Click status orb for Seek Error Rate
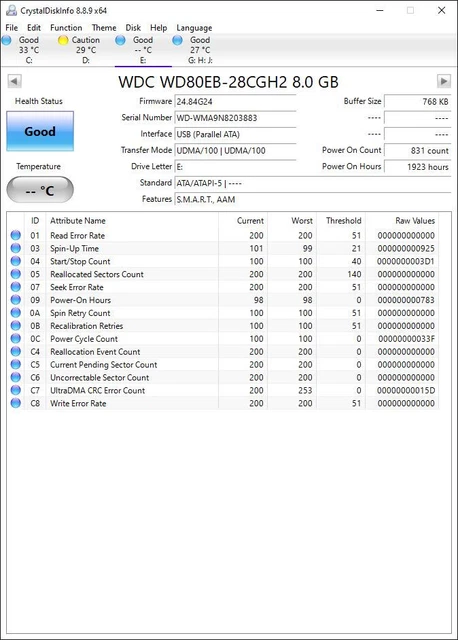This screenshot has height=640, width=458. pos(16,287)
